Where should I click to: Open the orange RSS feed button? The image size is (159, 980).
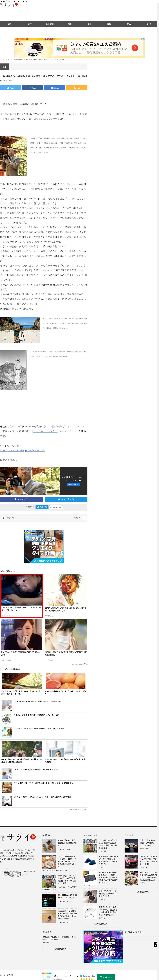[77, 88]
